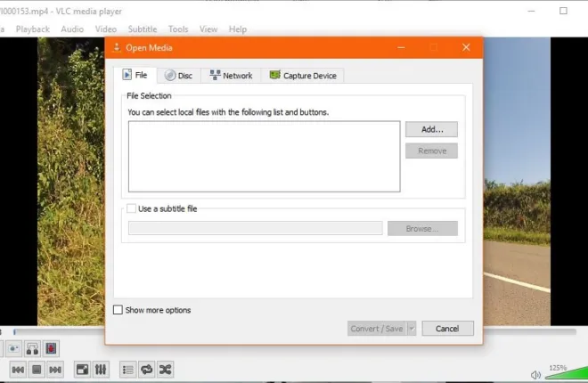The image size is (588, 383).
Task: Click the 125% volume label
Action: tap(558, 368)
